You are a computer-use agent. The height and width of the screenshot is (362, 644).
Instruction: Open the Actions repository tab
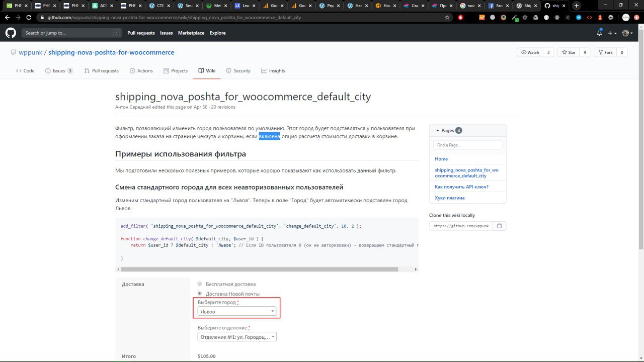click(141, 71)
